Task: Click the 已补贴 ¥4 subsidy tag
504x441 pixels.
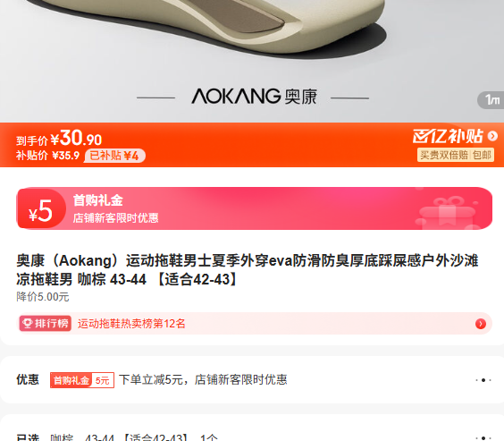Action: pos(114,156)
